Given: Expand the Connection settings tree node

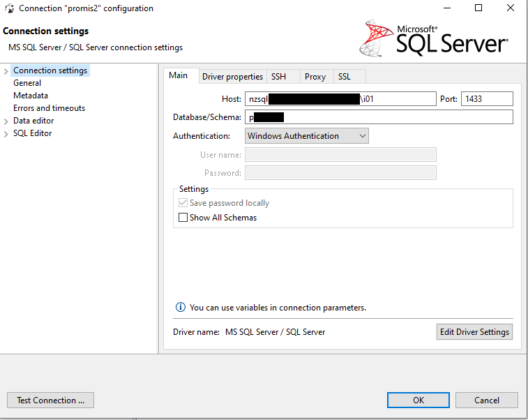Looking at the screenshot, I should (6, 70).
